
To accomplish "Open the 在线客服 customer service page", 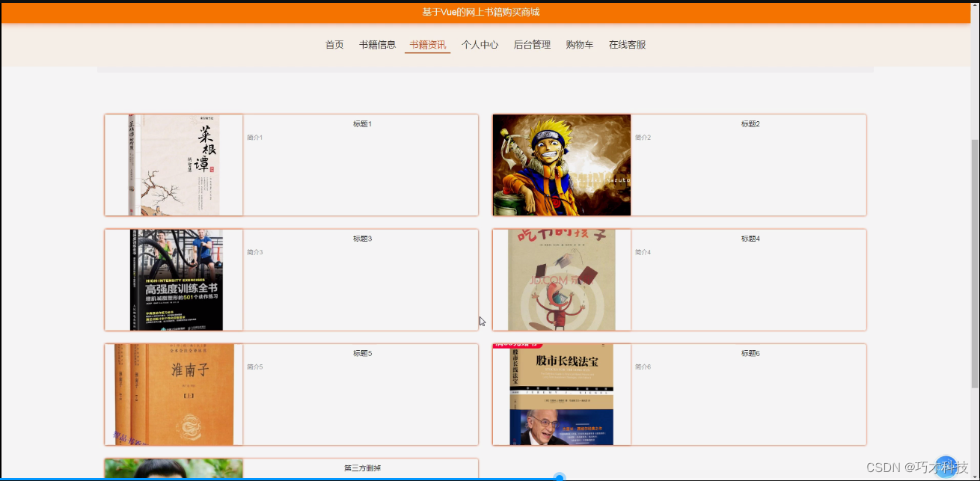I will (627, 45).
